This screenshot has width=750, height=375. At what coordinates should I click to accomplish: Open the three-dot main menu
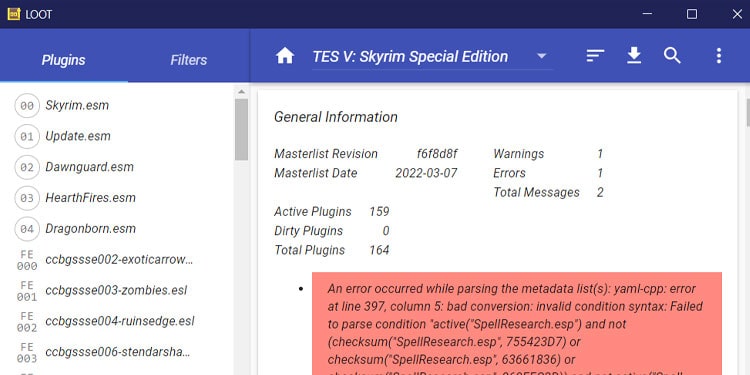point(718,56)
